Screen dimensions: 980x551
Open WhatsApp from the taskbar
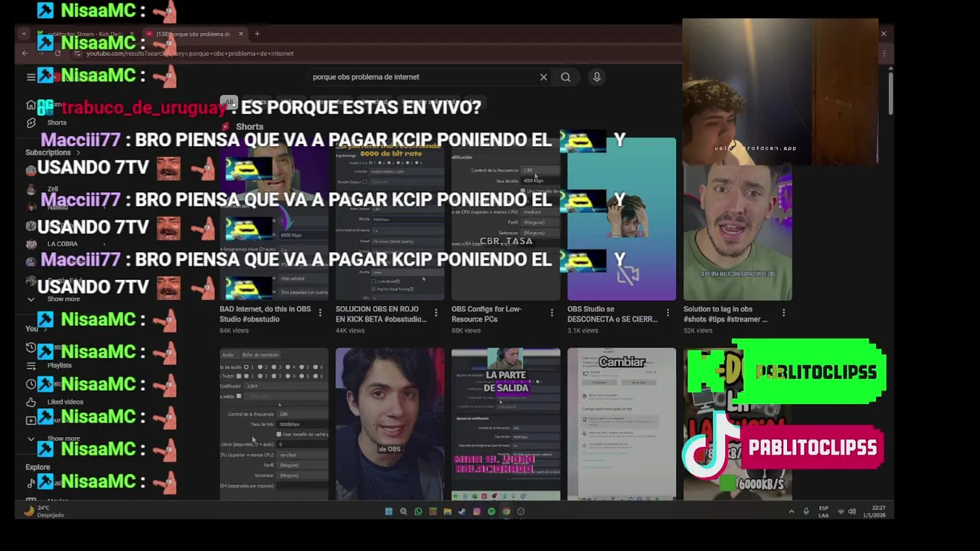[418, 511]
